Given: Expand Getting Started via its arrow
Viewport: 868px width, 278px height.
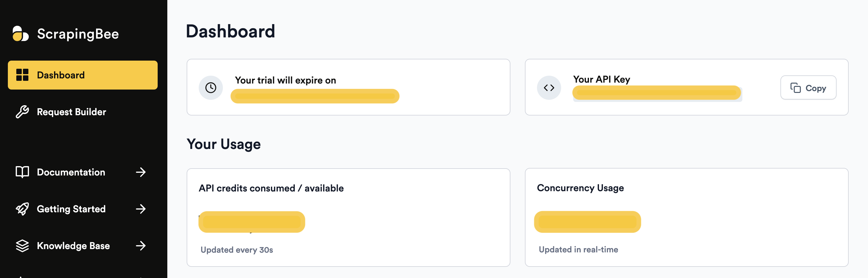Looking at the screenshot, I should (141, 209).
